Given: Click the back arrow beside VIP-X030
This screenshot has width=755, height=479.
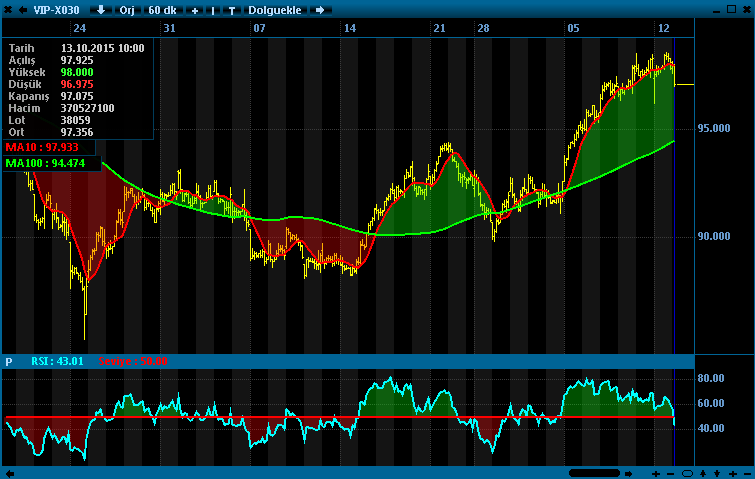Looking at the screenshot, I should (22, 10).
